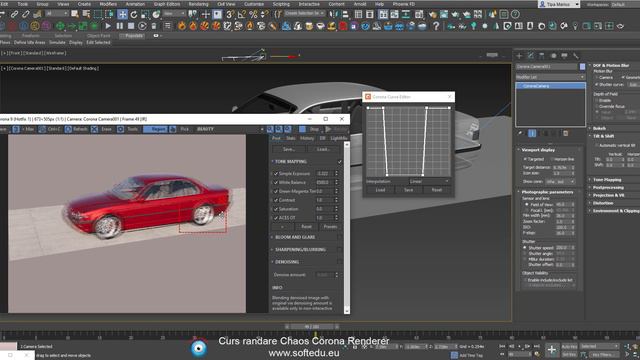Toggle the Contrast checkbox
The height and width of the screenshot is (360, 640).
(276, 200)
